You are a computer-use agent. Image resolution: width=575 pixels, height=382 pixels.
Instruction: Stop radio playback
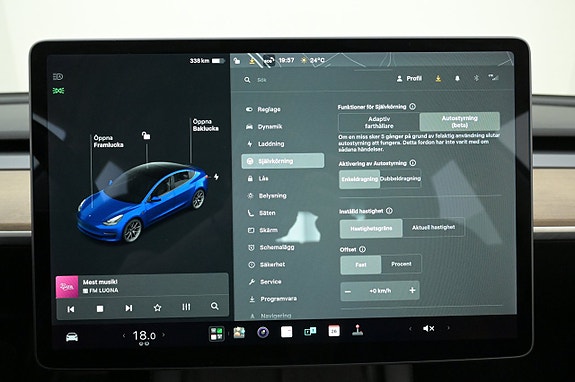coord(100,309)
